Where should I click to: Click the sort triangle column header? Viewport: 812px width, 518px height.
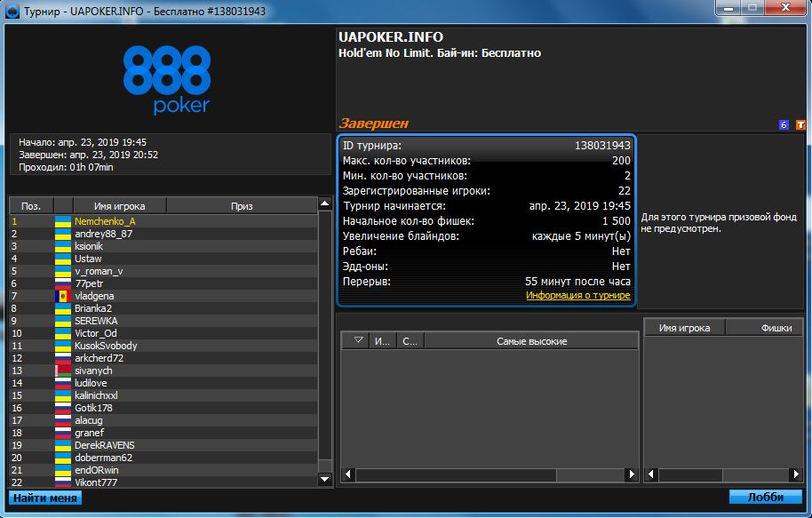tap(354, 341)
